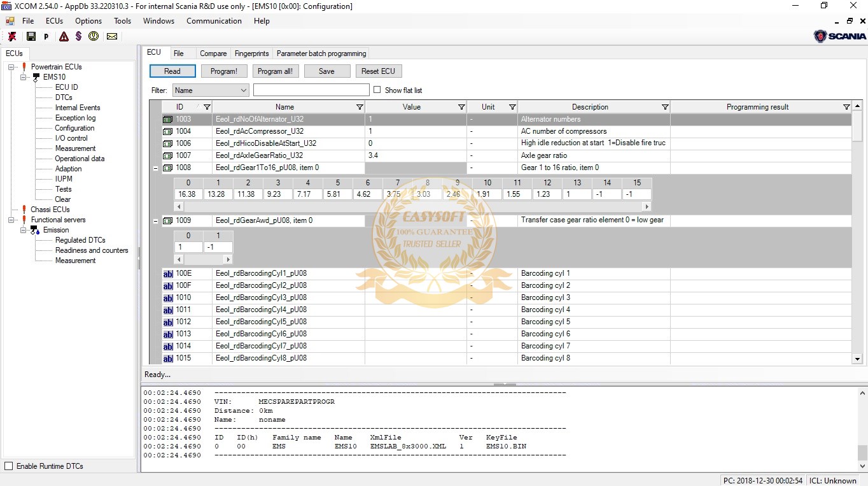Toggle the Enable Runtime DTCs checkbox
Screen dimensions: 868x486
(8, 466)
